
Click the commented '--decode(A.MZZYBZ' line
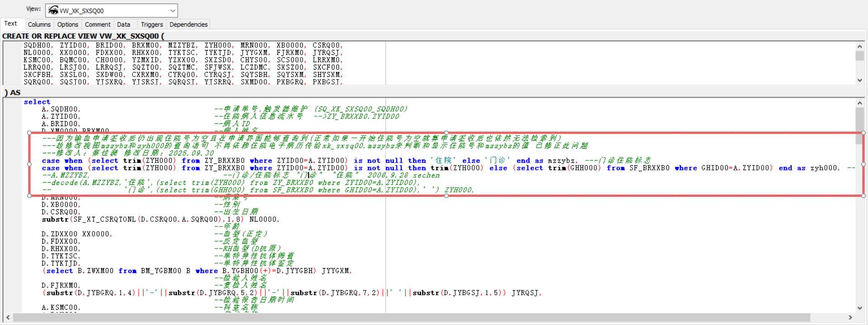[x=231, y=183]
